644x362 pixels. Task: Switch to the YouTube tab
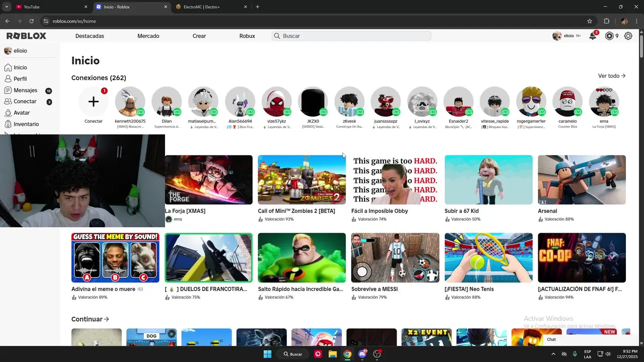point(50,7)
